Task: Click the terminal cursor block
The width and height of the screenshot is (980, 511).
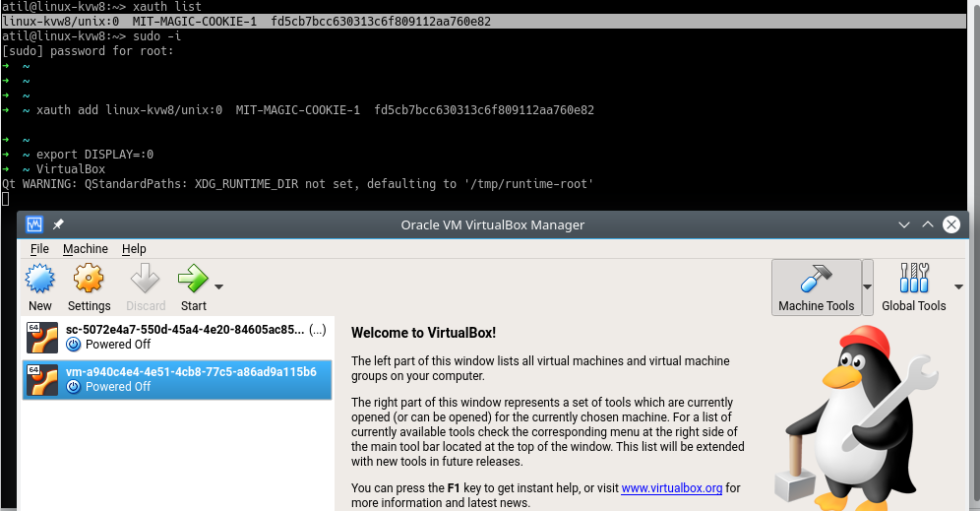Action: (6, 199)
